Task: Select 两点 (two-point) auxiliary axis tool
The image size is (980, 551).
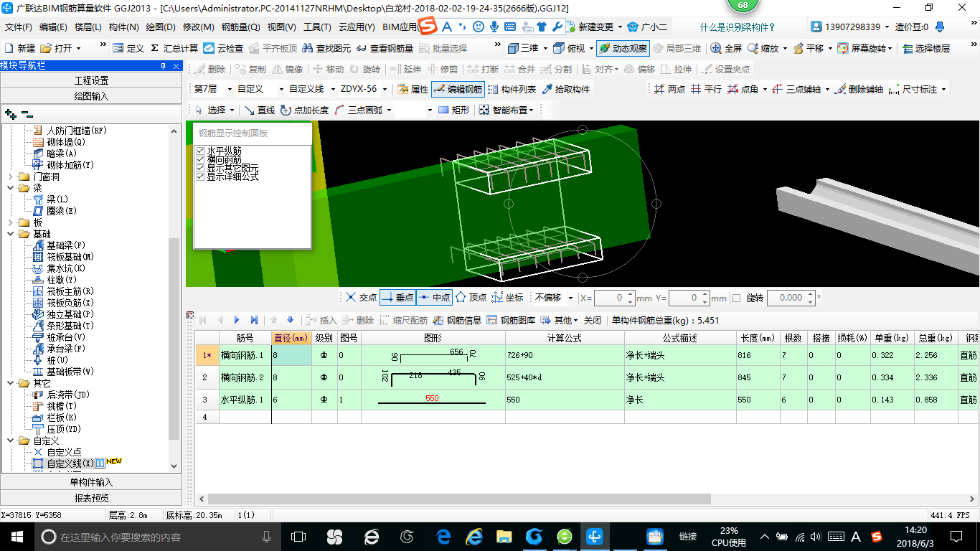Action: coord(670,90)
